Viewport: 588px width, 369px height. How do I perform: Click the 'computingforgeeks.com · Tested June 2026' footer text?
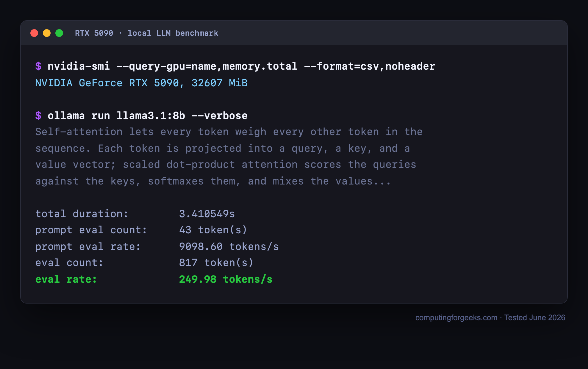pos(490,318)
